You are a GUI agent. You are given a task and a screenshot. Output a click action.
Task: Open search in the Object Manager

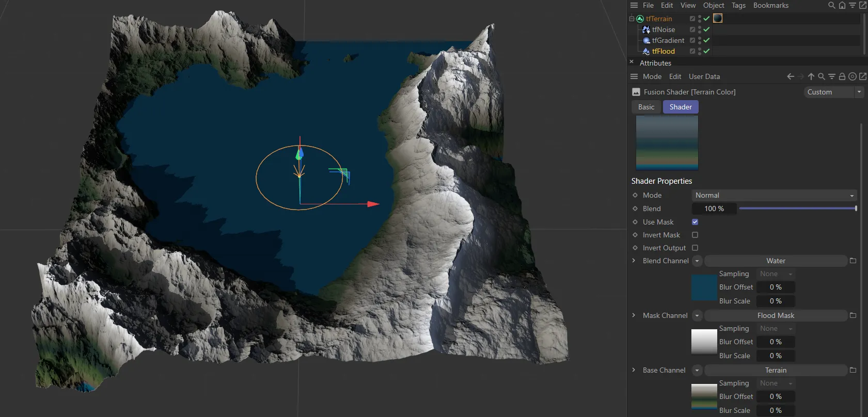click(x=831, y=5)
